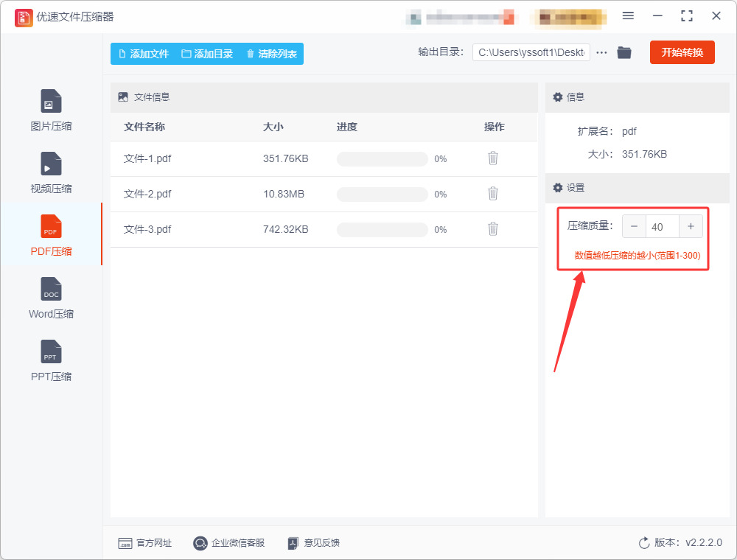Open the 官方网址 official website link
This screenshot has height=560, width=737.
coord(144,543)
